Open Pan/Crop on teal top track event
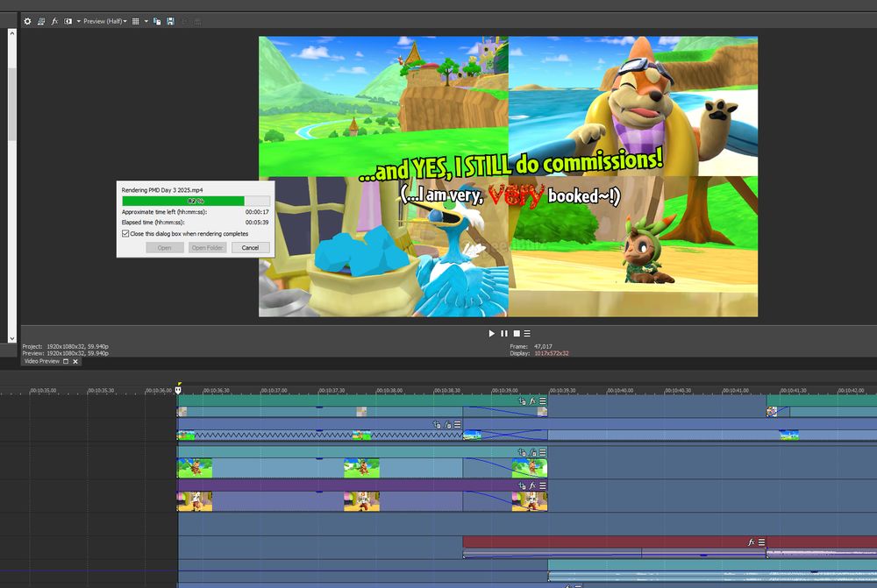Screen dimensions: 877x588 click(x=523, y=400)
